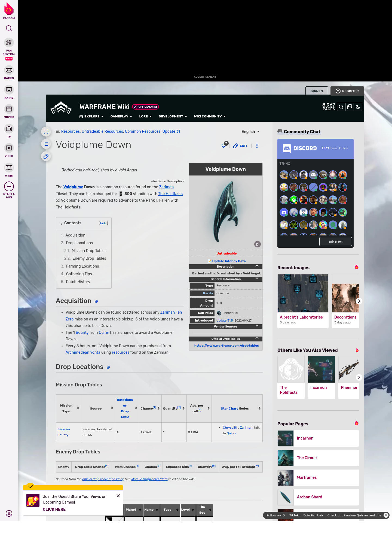Viewport: 392px width, 545px height.
Task: Open the Wiki Community dropdown menu
Action: click(x=210, y=116)
